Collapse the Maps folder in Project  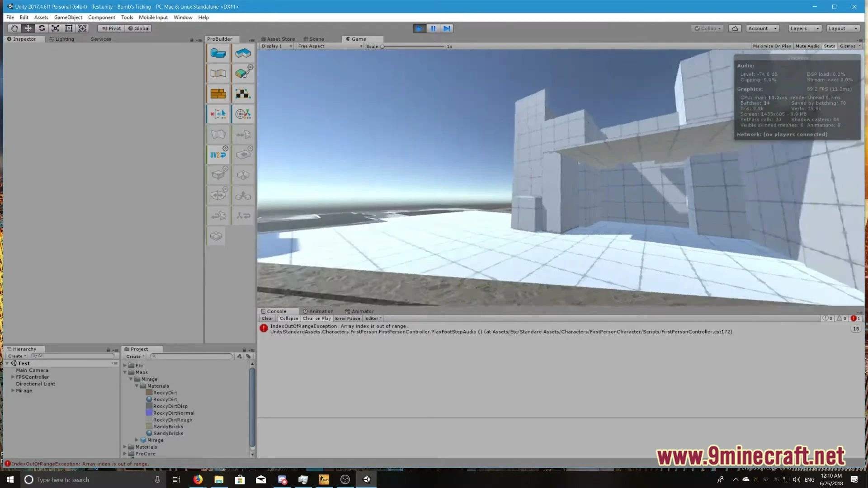[125, 372]
